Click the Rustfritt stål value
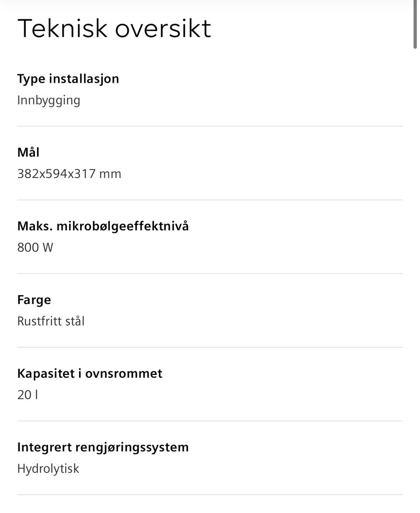This screenshot has height=513, width=420. click(51, 321)
